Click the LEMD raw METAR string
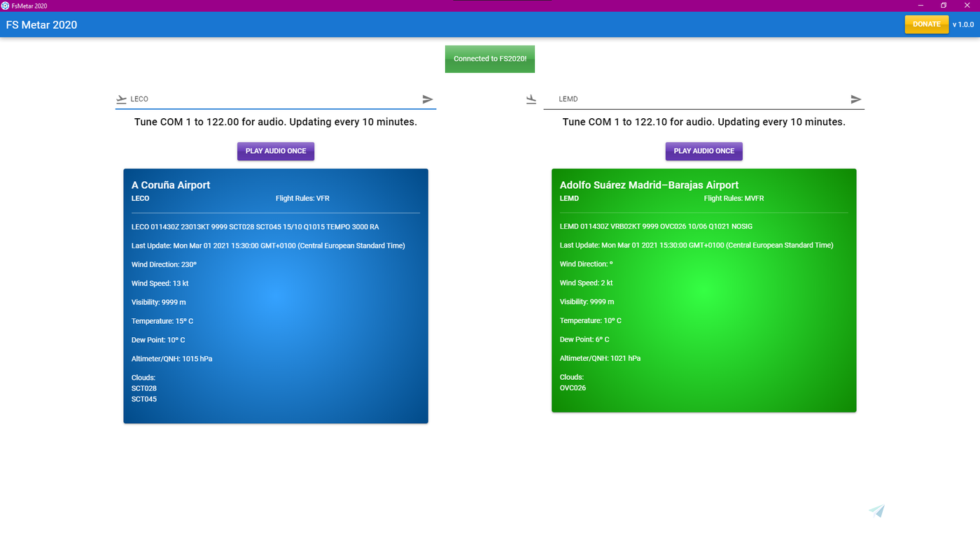The height and width of the screenshot is (533, 980). tap(656, 227)
